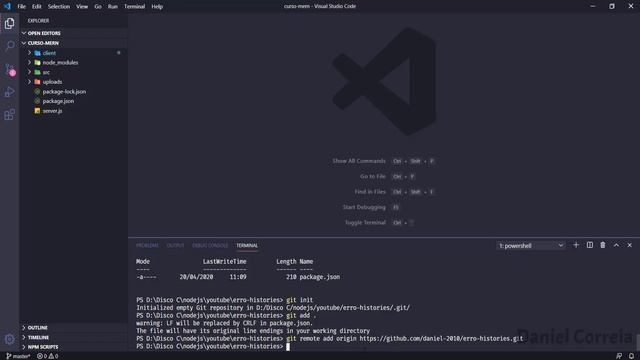Open the Selection menu

click(x=59, y=7)
